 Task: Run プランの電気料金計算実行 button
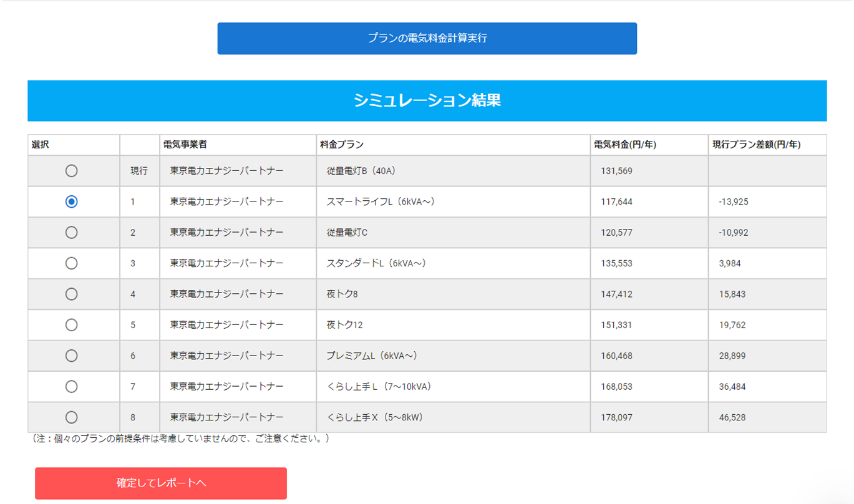pos(427,39)
